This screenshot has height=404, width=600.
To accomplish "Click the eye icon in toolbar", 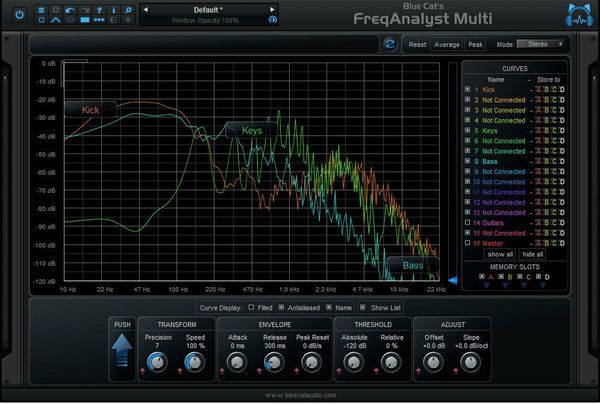I will pos(70,20).
